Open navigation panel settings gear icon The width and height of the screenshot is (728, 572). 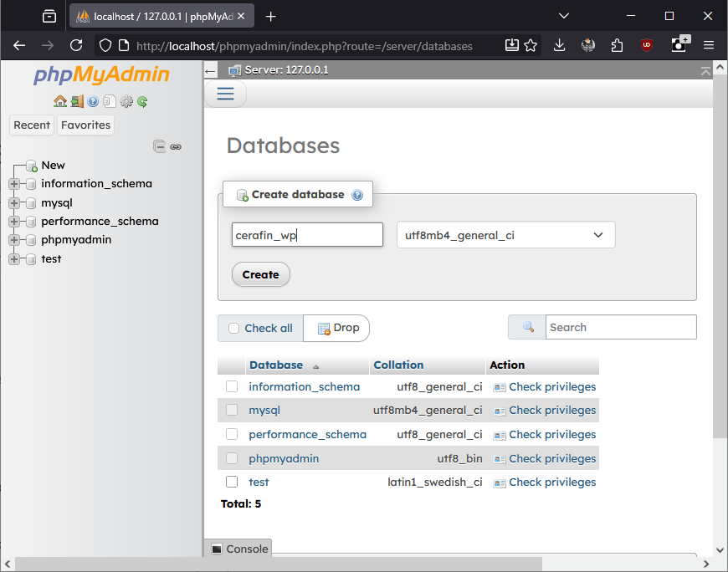point(126,101)
